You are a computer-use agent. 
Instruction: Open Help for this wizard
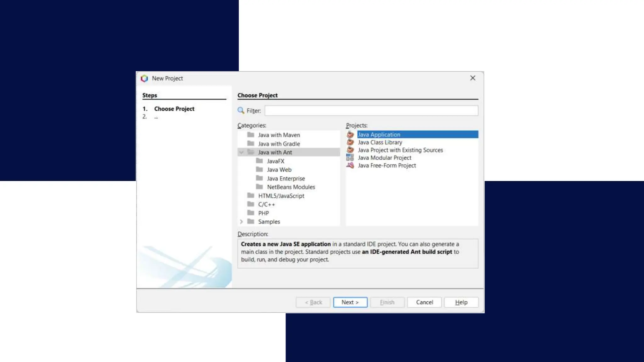tap(461, 302)
